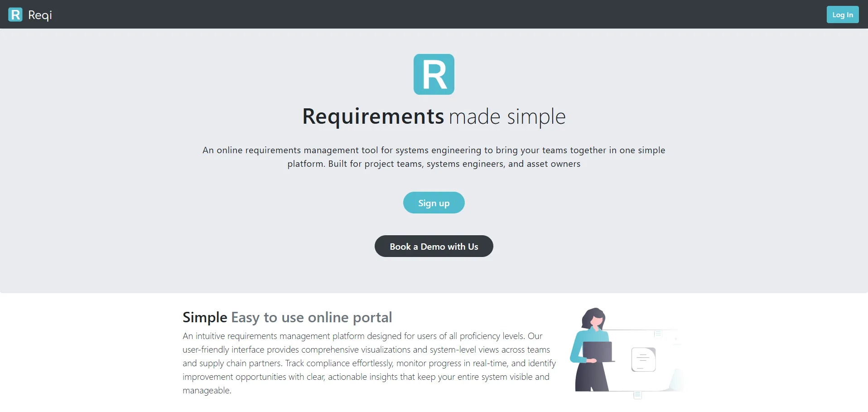Click the Reqi brand name in header
The width and height of the screenshot is (868, 412).
coord(40,15)
